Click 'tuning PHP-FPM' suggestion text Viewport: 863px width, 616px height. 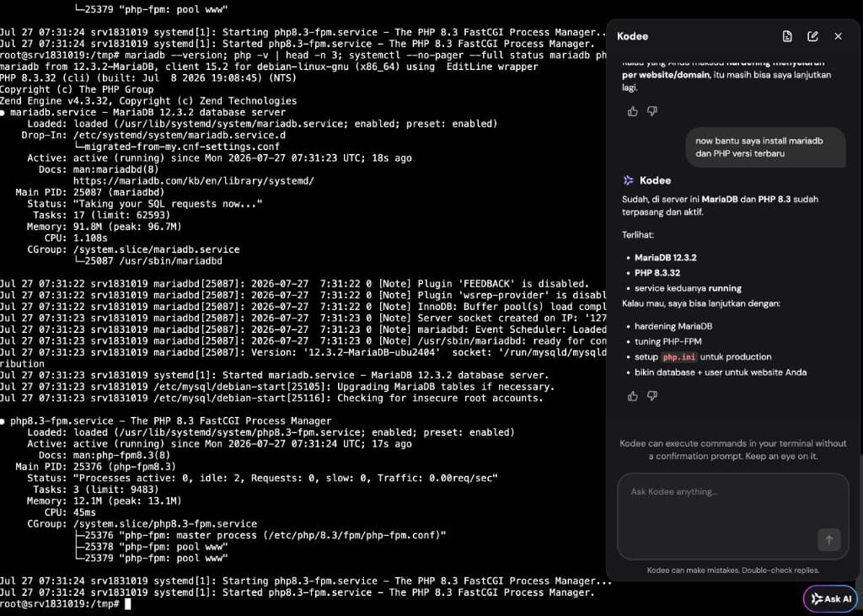coord(667,341)
